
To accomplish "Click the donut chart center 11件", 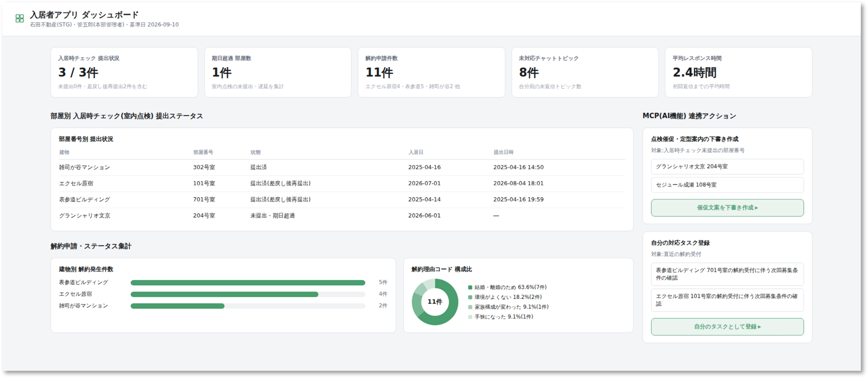I will coord(435,302).
